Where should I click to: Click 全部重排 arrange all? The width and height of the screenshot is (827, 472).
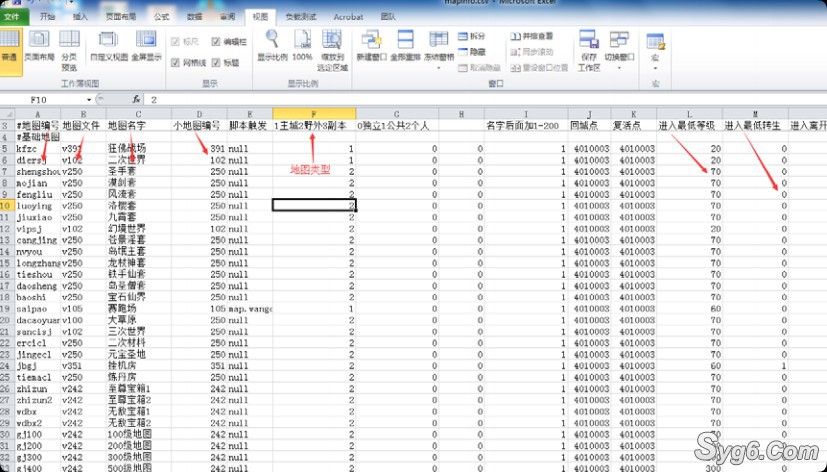point(405,46)
